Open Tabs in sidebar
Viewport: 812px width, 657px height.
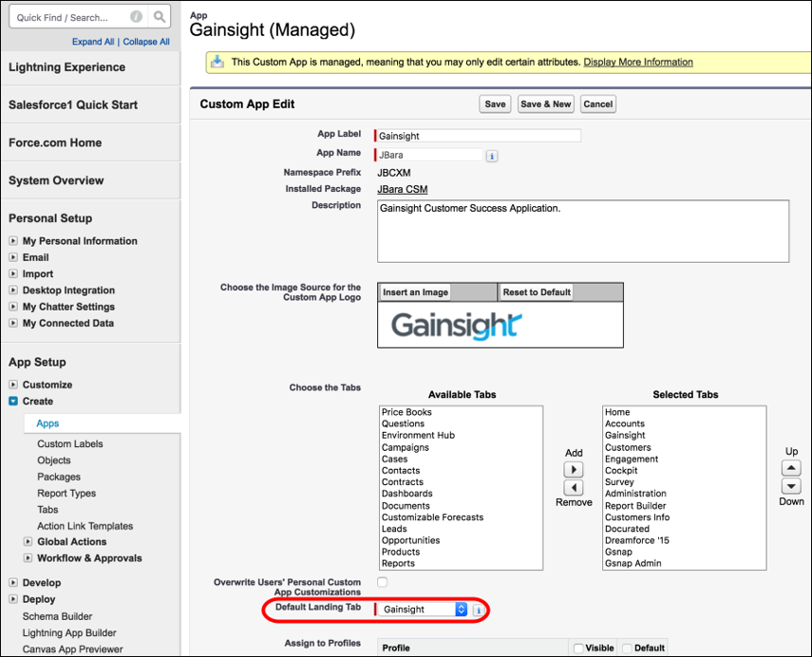pyautogui.click(x=47, y=510)
